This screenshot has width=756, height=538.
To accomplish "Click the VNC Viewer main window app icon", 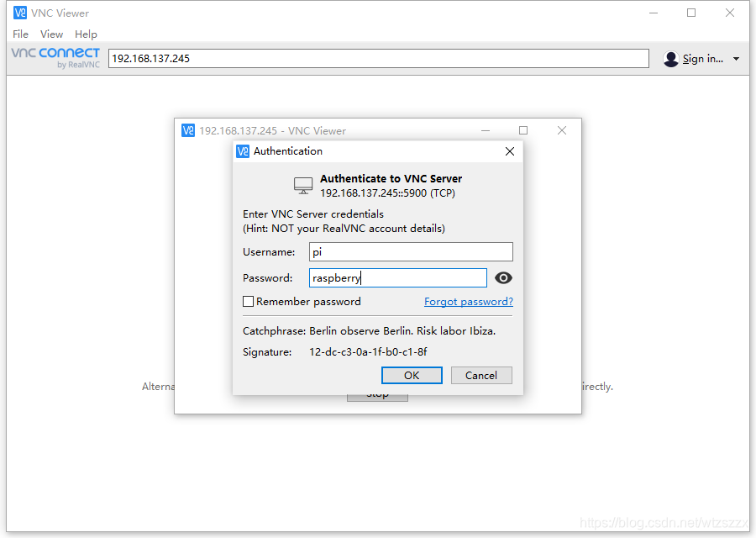I will click(20, 13).
